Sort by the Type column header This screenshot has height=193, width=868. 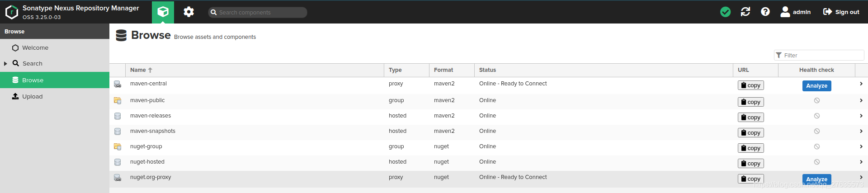point(406,70)
